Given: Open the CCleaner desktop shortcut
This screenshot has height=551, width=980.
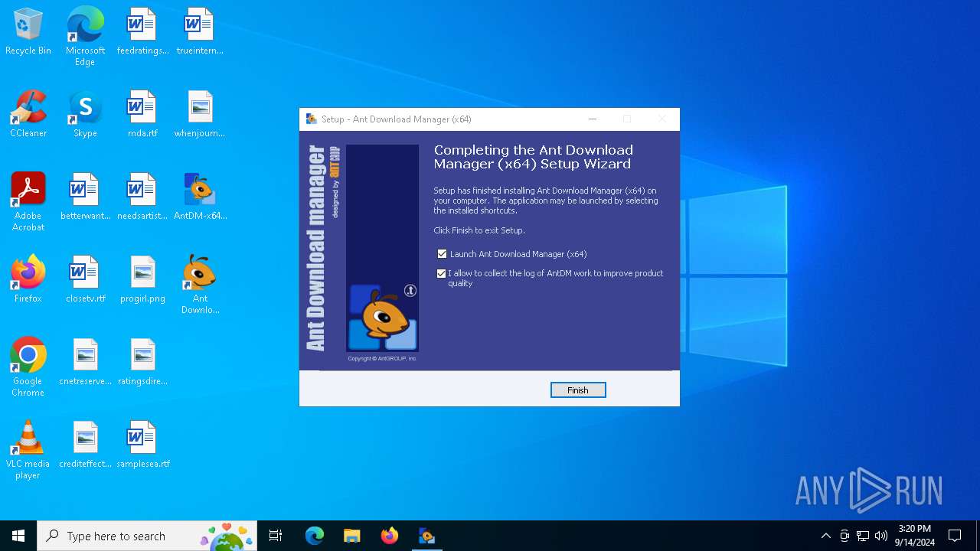Looking at the screenshot, I should point(28,115).
